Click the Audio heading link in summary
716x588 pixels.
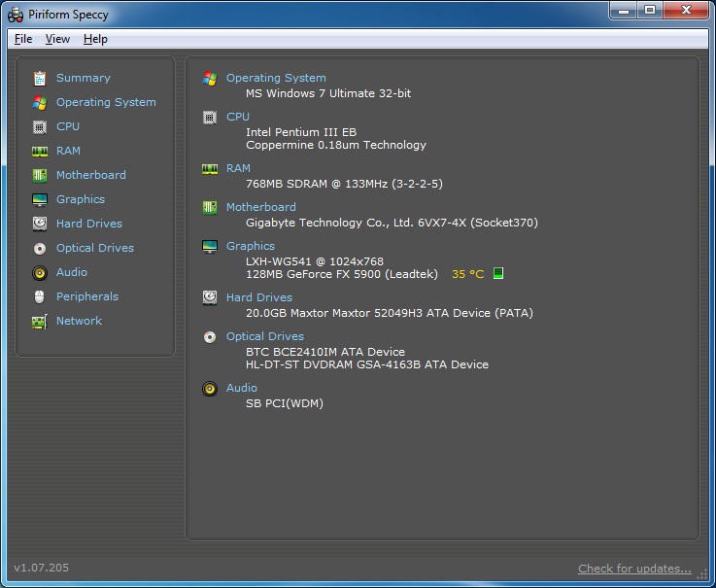pos(242,388)
